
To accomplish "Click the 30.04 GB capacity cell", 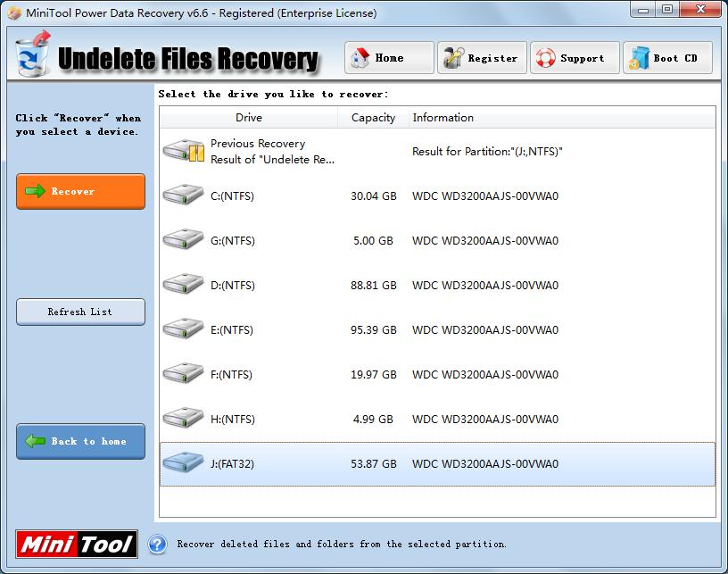I will [x=373, y=196].
